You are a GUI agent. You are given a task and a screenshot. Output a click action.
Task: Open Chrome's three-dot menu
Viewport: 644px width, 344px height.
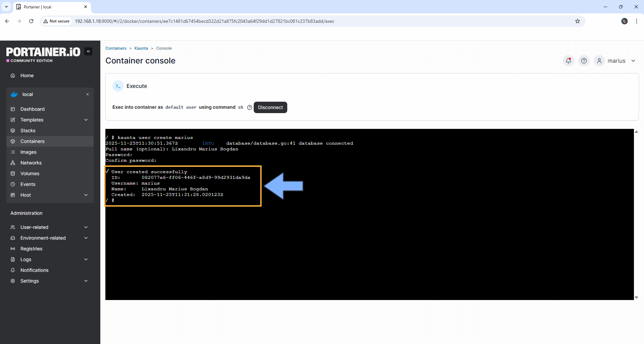636,21
